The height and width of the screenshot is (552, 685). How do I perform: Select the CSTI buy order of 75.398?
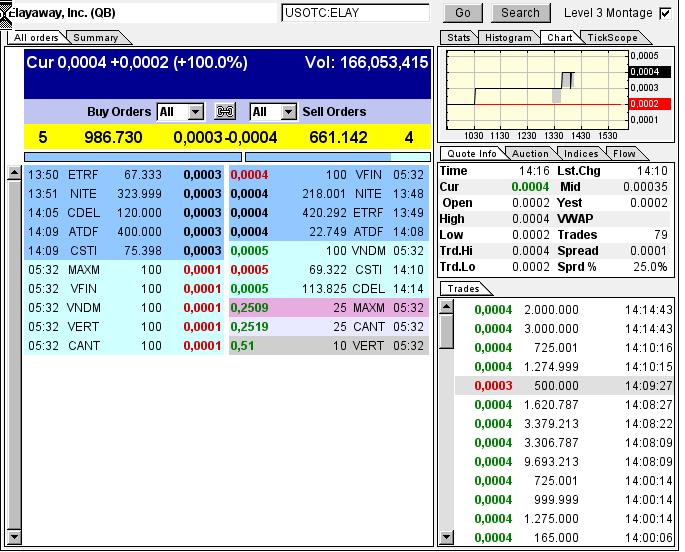pos(124,251)
